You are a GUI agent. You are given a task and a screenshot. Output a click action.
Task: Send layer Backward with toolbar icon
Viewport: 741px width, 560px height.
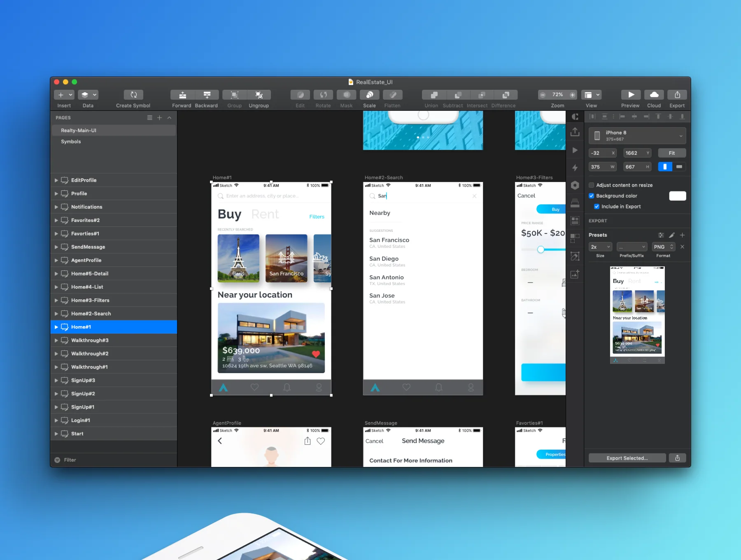point(207,95)
